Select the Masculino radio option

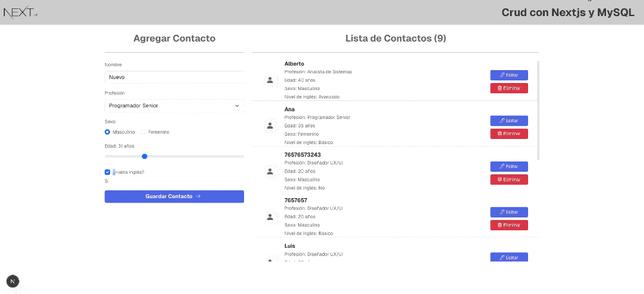click(x=108, y=132)
